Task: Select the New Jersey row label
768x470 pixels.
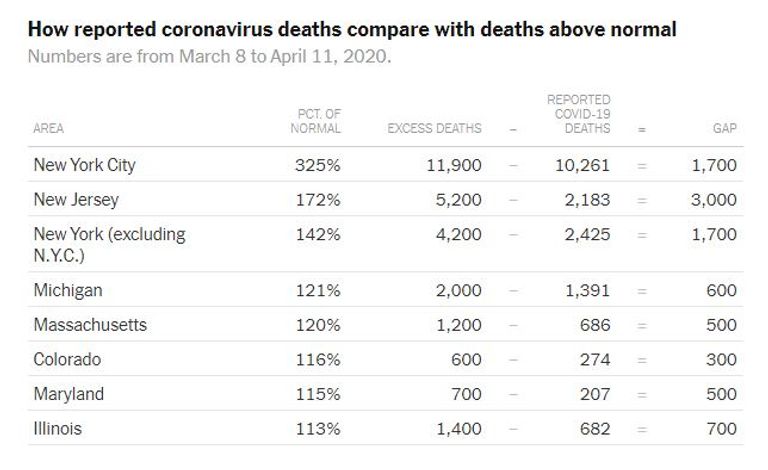Action: [76, 199]
